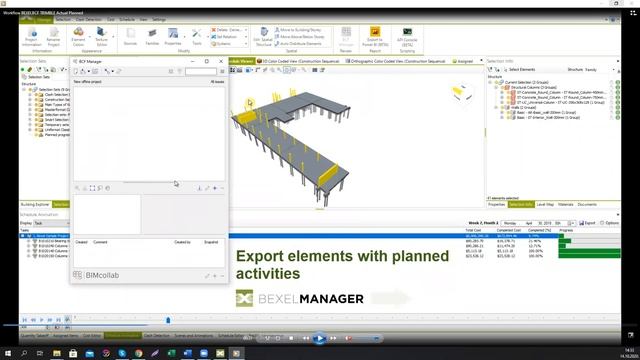
Task: Open Skype from the taskbar
Action: coord(122,353)
